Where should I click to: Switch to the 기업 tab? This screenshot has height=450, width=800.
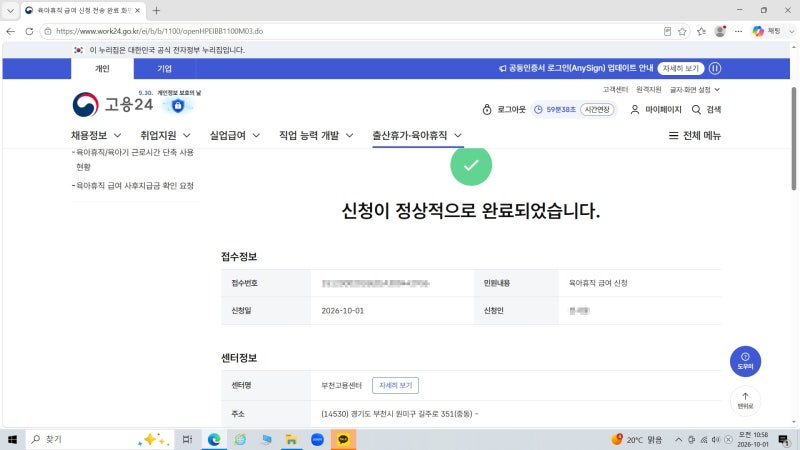164,68
